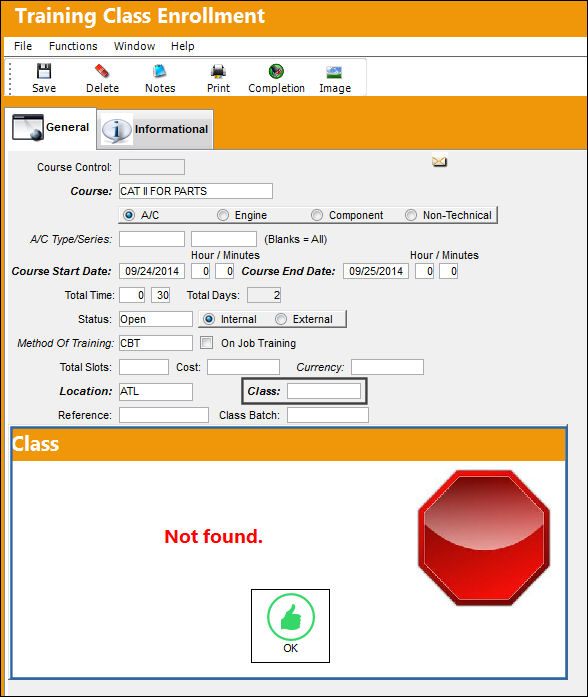
Task: Click the toolbar drag handle dots
Action: click(10, 78)
